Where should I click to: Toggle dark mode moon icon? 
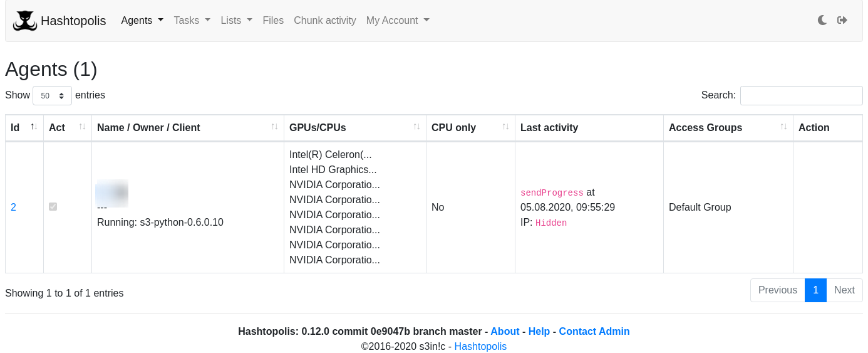822,20
